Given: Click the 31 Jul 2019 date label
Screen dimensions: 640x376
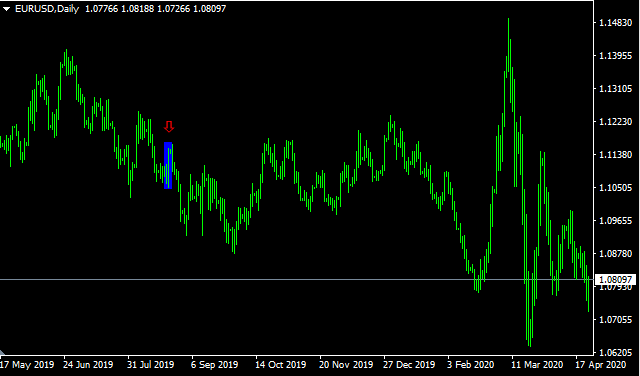Looking at the screenshot, I should pos(151,364).
